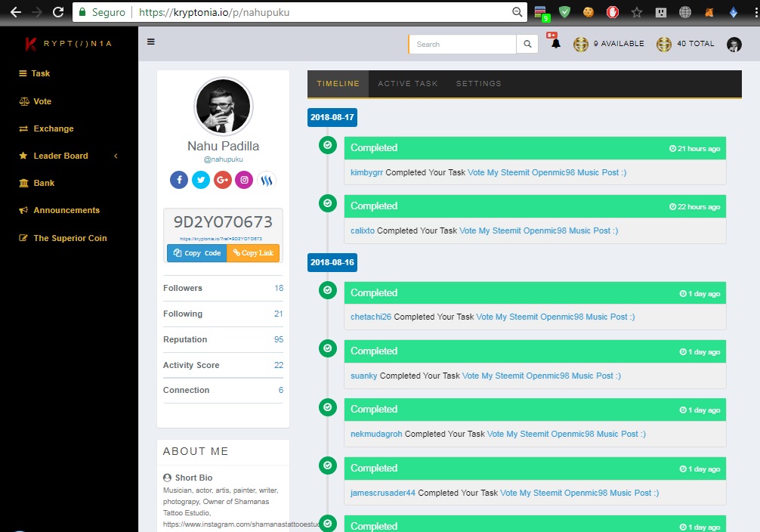Click the green shield extension icon
The image size is (760, 532).
coord(564,12)
